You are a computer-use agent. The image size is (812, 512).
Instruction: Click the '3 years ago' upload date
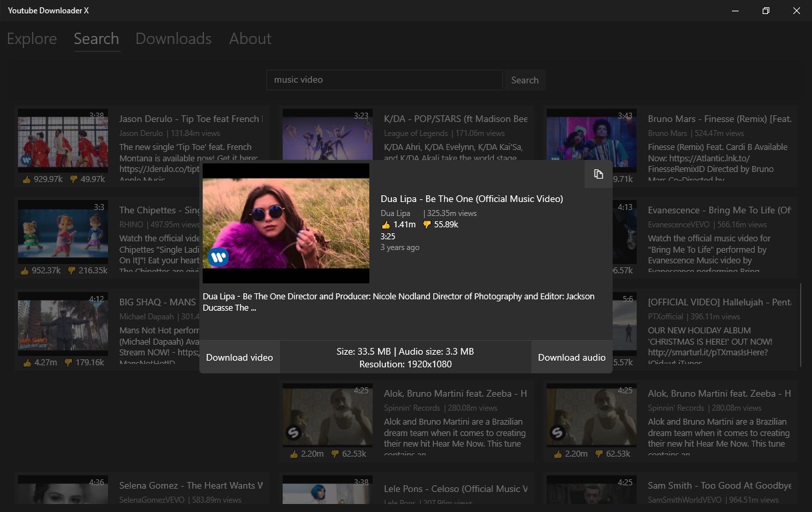click(400, 247)
